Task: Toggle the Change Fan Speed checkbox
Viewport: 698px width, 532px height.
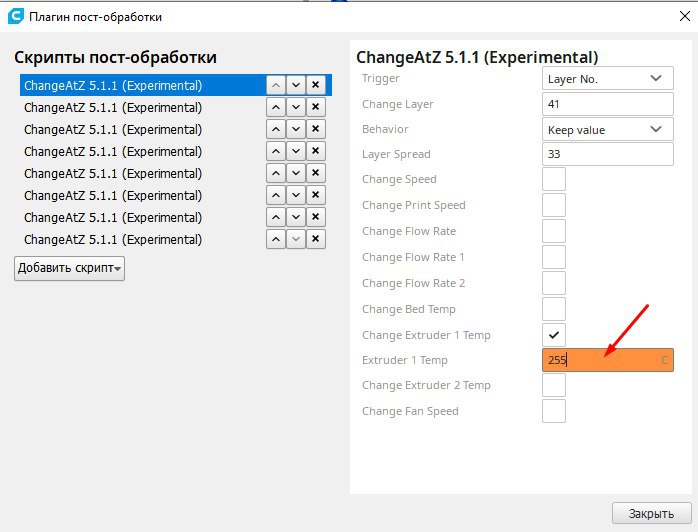Action: click(554, 411)
